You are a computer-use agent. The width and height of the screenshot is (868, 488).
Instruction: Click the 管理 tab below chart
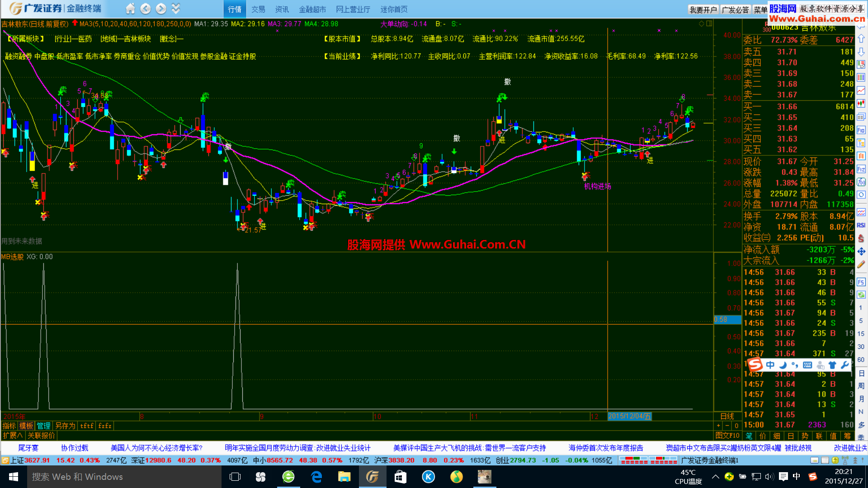click(x=44, y=426)
